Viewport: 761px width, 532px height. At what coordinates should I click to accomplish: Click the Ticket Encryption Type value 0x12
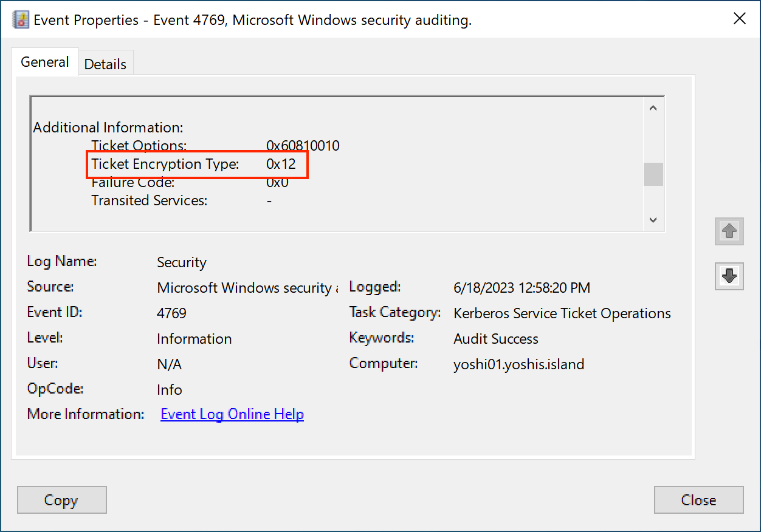(x=281, y=164)
